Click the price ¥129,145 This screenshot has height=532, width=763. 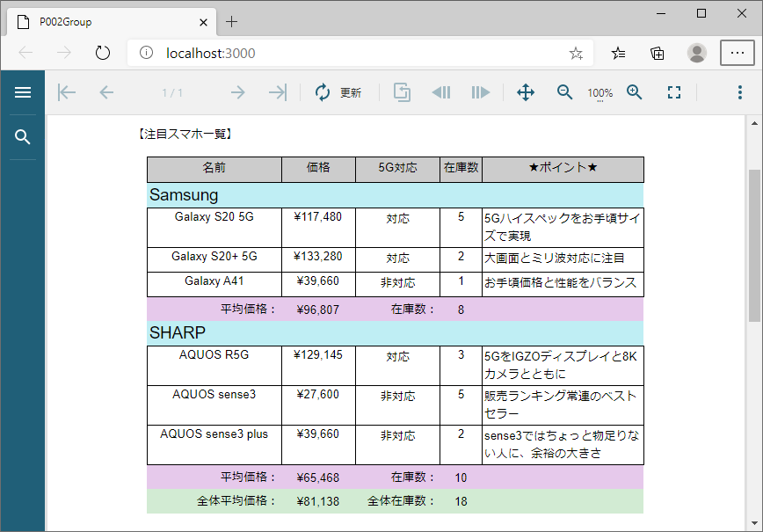point(318,355)
